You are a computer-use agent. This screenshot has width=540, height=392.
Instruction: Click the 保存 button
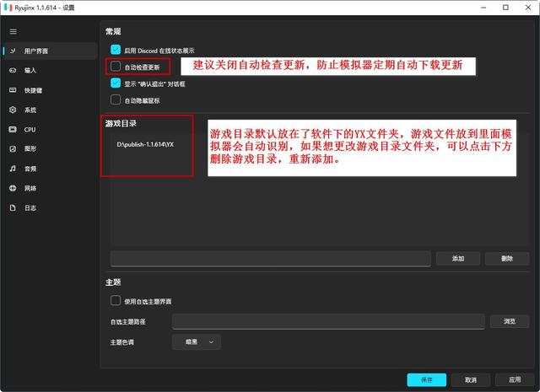tap(427, 379)
